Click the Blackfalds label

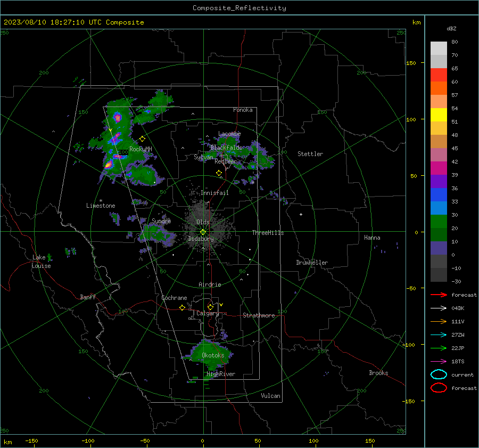[x=226, y=148]
